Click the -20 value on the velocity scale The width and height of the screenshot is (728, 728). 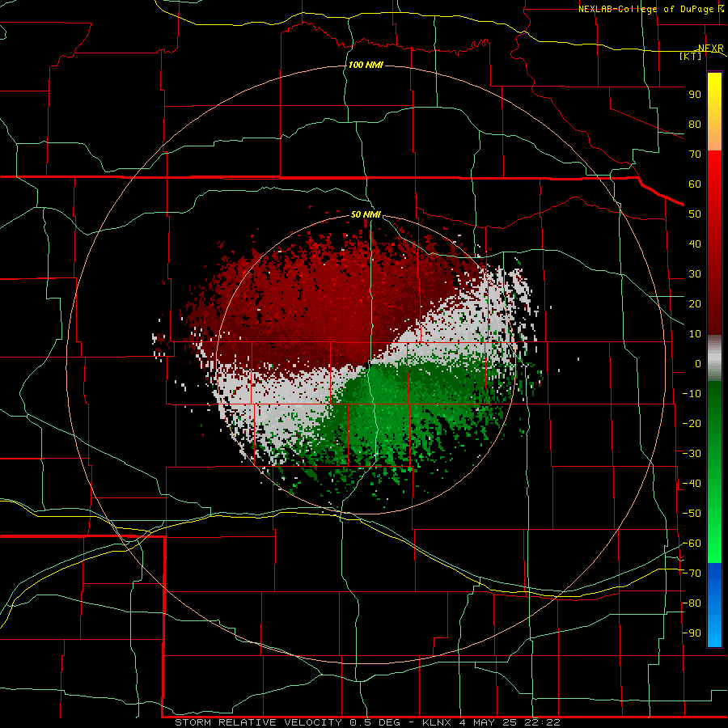(692, 423)
